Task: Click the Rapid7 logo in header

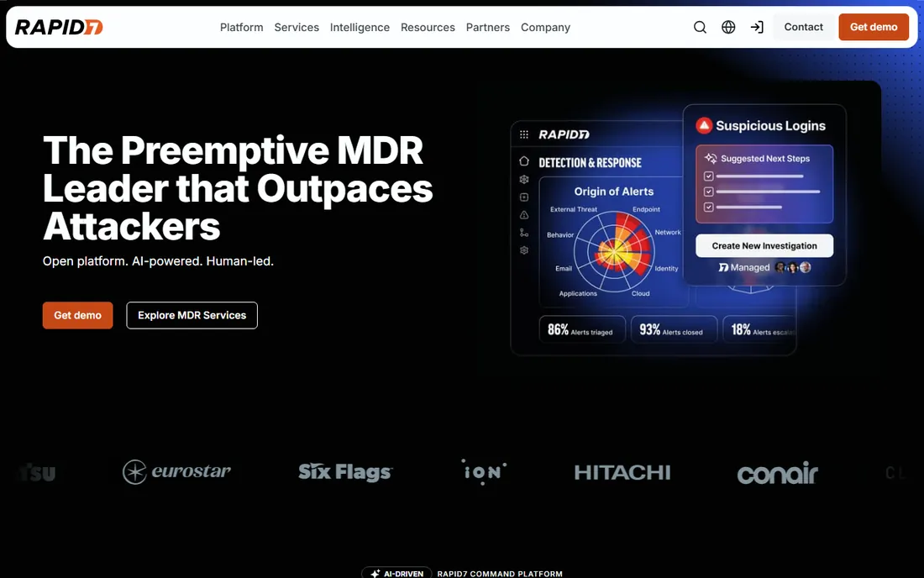Action: click(x=58, y=27)
